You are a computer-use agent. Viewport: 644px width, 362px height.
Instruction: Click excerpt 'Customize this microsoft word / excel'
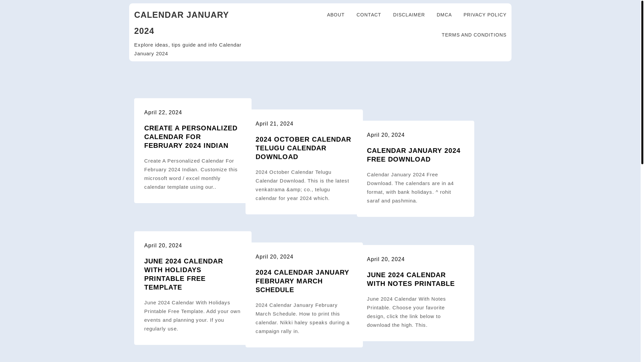tap(191, 174)
